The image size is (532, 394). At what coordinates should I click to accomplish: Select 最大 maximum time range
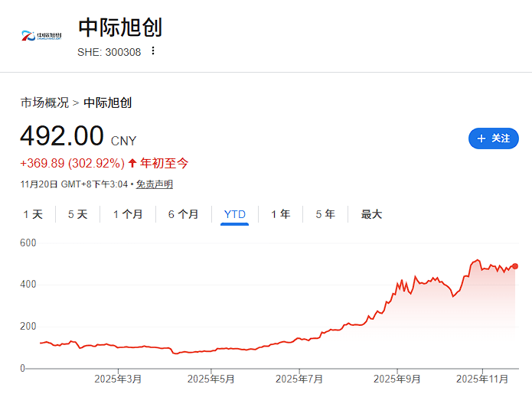tap(371, 214)
